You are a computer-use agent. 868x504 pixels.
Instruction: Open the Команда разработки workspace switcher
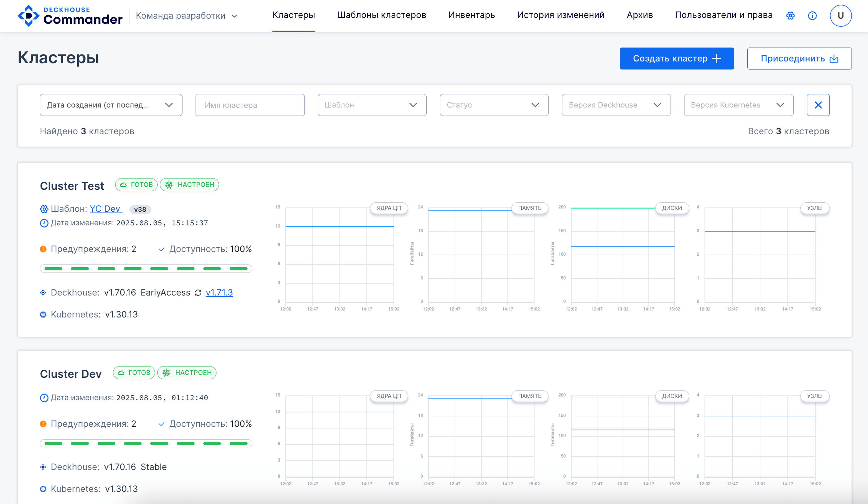[186, 16]
